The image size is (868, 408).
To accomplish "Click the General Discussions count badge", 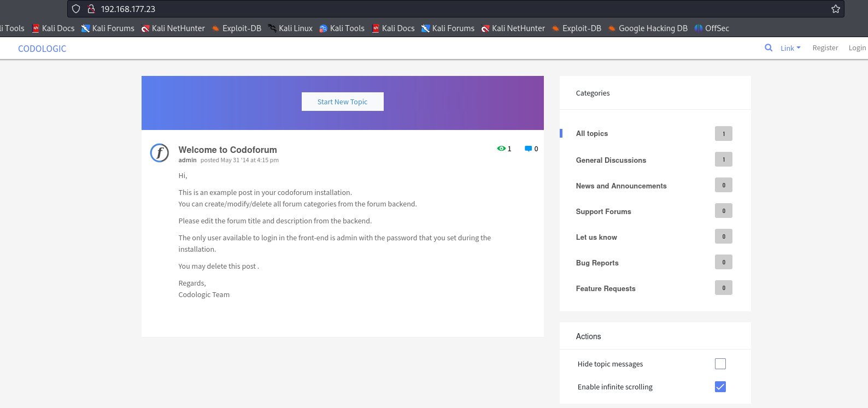I will pyautogui.click(x=724, y=159).
